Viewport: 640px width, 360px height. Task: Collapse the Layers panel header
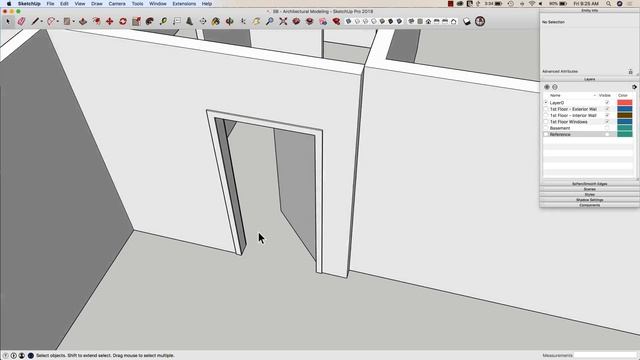(589, 79)
